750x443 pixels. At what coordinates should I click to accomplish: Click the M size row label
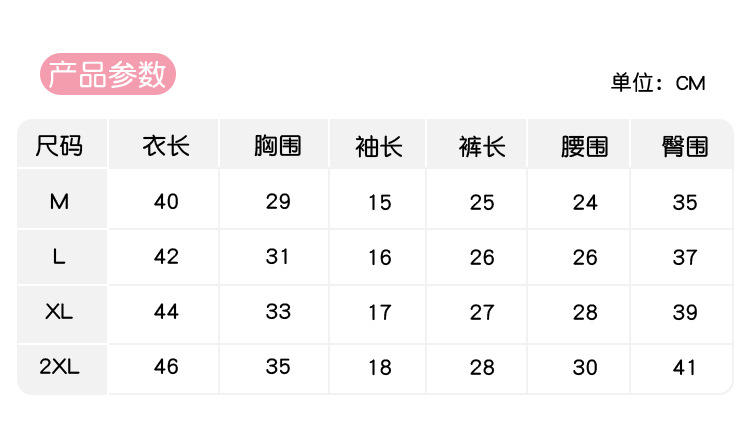pos(59,201)
